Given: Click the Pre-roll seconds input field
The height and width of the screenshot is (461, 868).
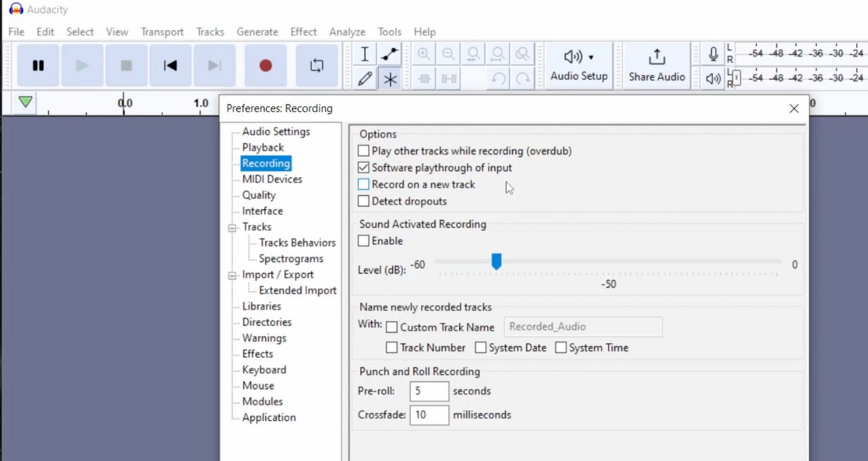Looking at the screenshot, I should [x=429, y=391].
